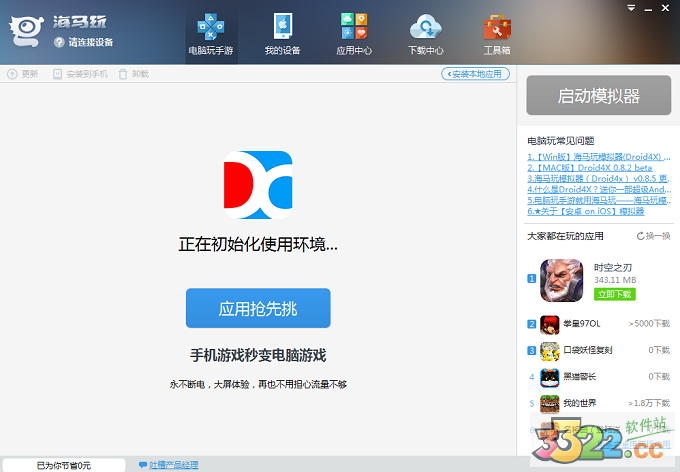Viewport: 680px width, 472px height.
Task: Click the 海马玩 seahorse logo
Action: tap(26, 31)
